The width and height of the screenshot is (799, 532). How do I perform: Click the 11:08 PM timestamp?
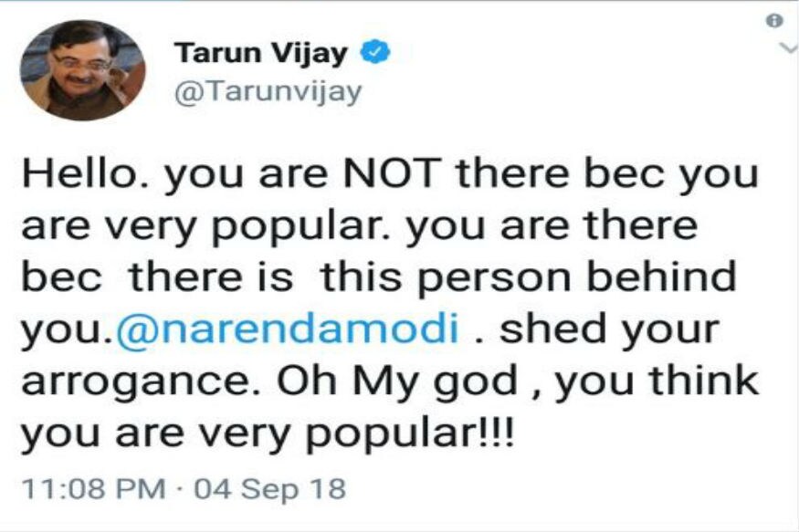coord(94,488)
